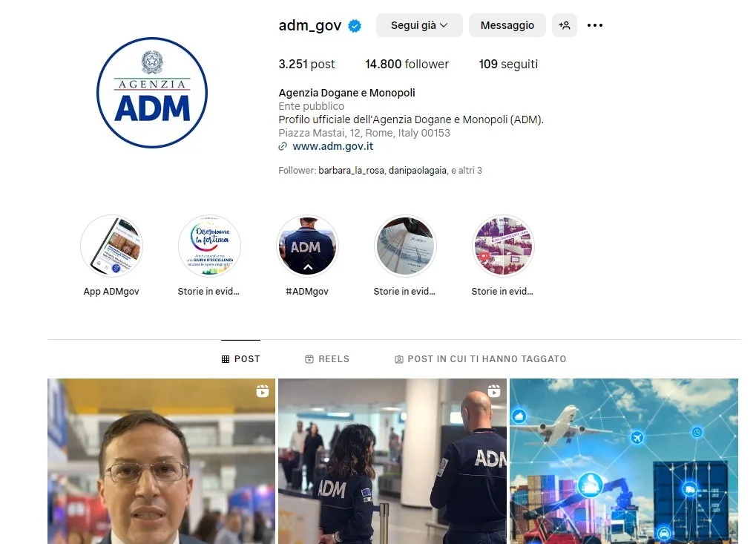This screenshot has width=756, height=544.
Task: Open barbara_la_rosa follower profile
Action: (x=351, y=170)
